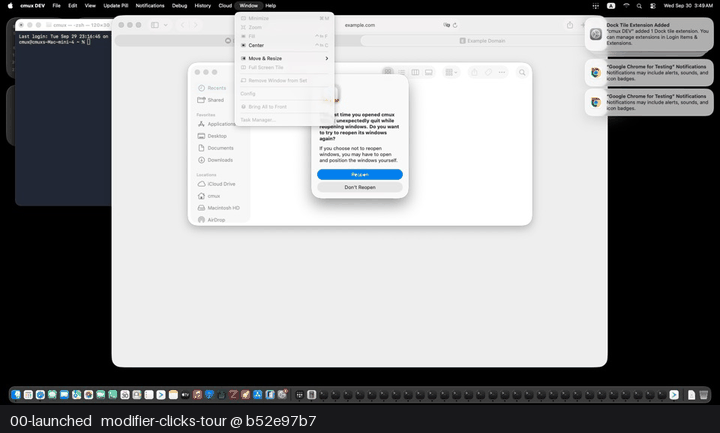Image resolution: width=720 pixels, height=433 pixels.
Task: Select Documents in the Finder sidebar
Action: tap(216, 148)
